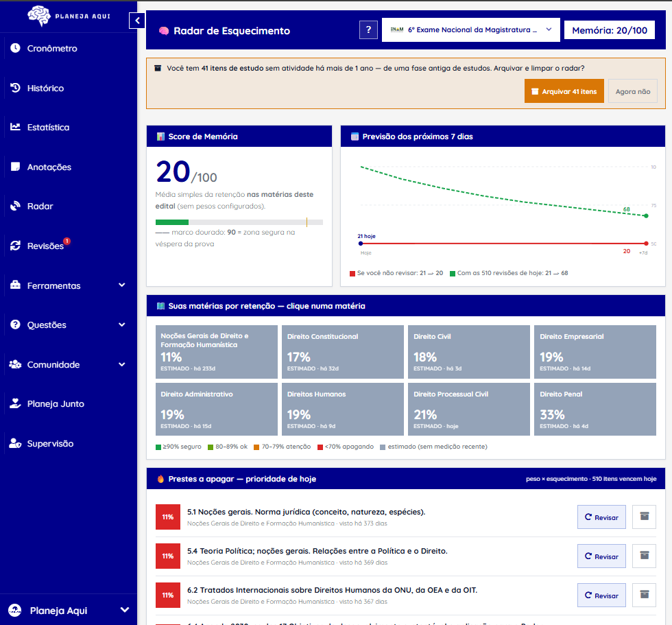
Task: Click the Cronômetro clock icon
Action: (x=15, y=48)
